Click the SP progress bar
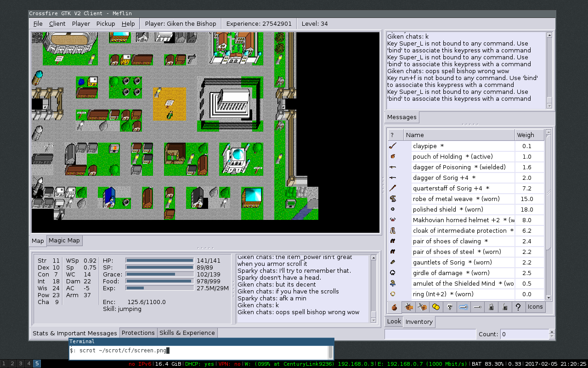The height and width of the screenshot is (368, 588). click(160, 267)
